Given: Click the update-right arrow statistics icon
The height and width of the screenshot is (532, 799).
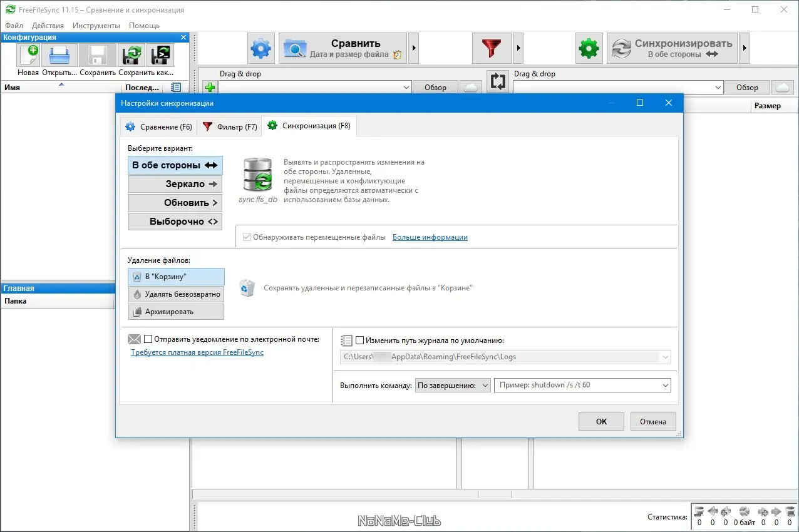Looking at the screenshot, I should tap(776, 511).
